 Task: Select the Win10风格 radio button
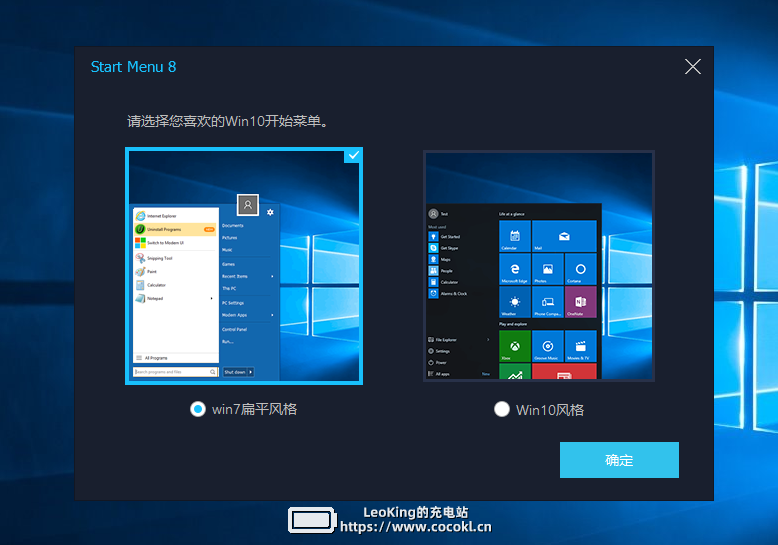pyautogui.click(x=502, y=409)
